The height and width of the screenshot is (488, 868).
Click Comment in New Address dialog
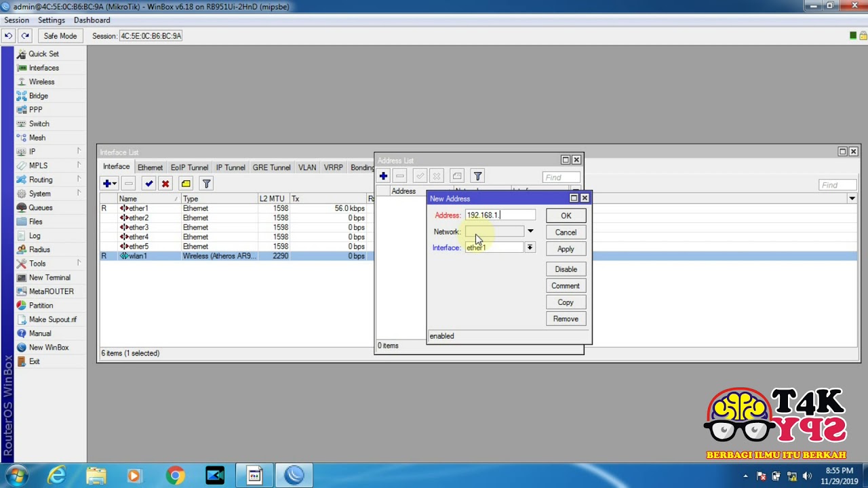click(x=566, y=286)
